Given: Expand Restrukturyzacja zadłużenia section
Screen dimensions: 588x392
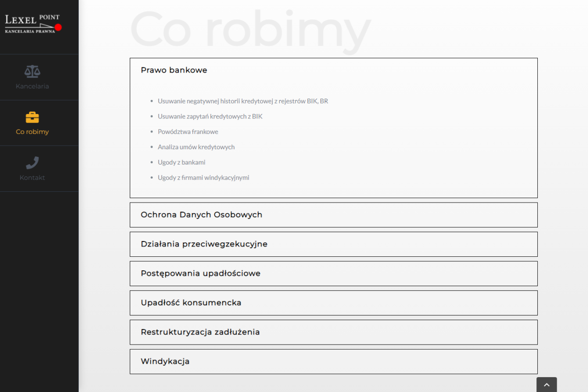Looking at the screenshot, I should pyautogui.click(x=200, y=332).
